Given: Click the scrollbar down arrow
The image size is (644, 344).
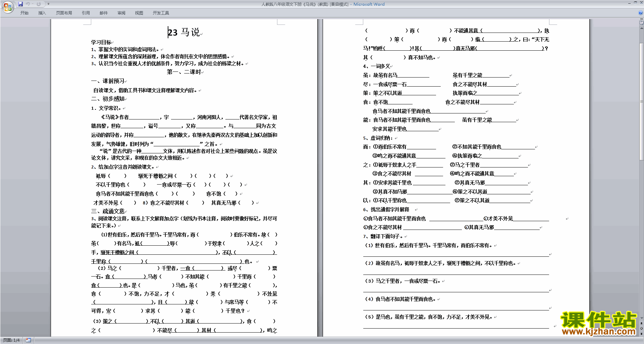Looking at the screenshot, I should (642, 318).
